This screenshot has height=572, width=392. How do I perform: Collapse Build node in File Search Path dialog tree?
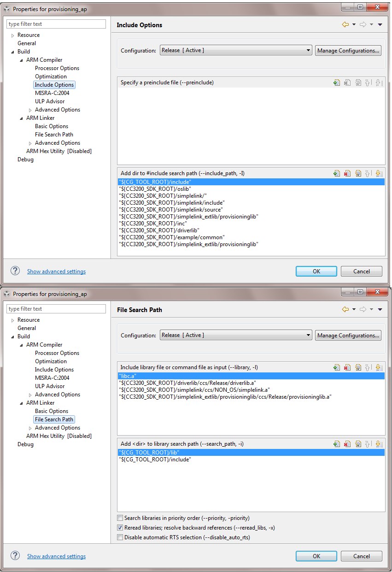pos(12,337)
